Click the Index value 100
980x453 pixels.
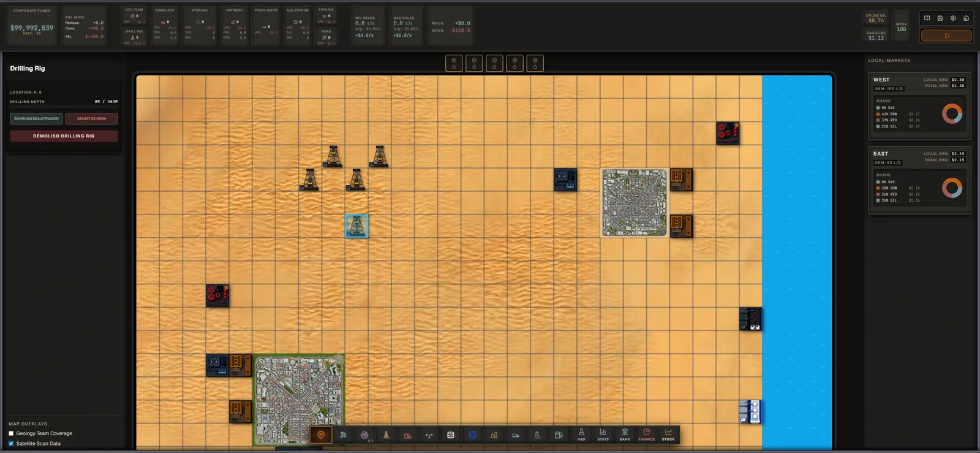point(901,29)
